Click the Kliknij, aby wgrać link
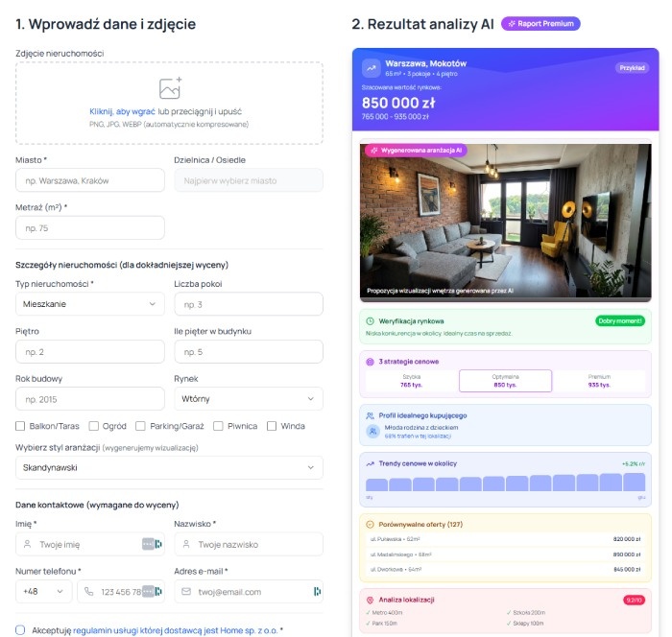This screenshot has height=637, width=672. click(x=122, y=111)
